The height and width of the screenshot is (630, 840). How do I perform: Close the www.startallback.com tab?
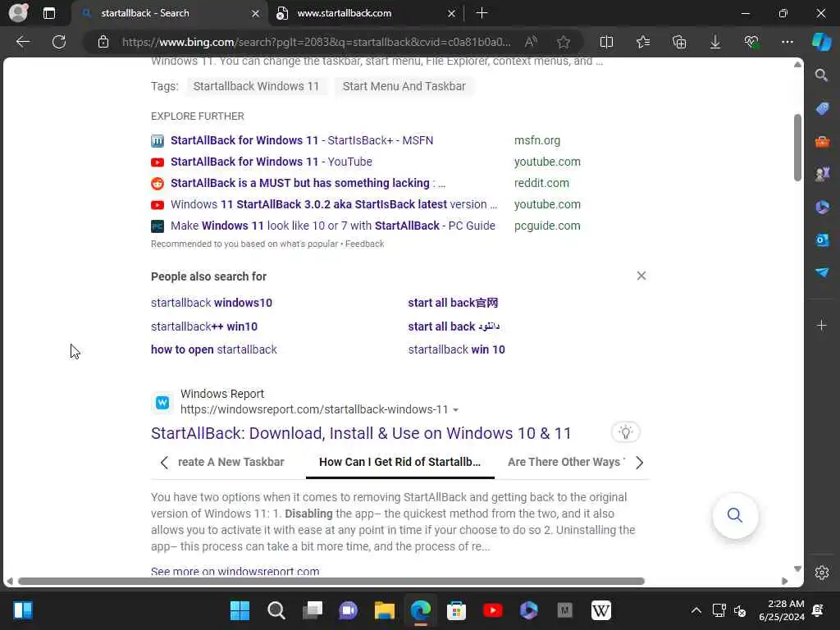[x=452, y=13]
